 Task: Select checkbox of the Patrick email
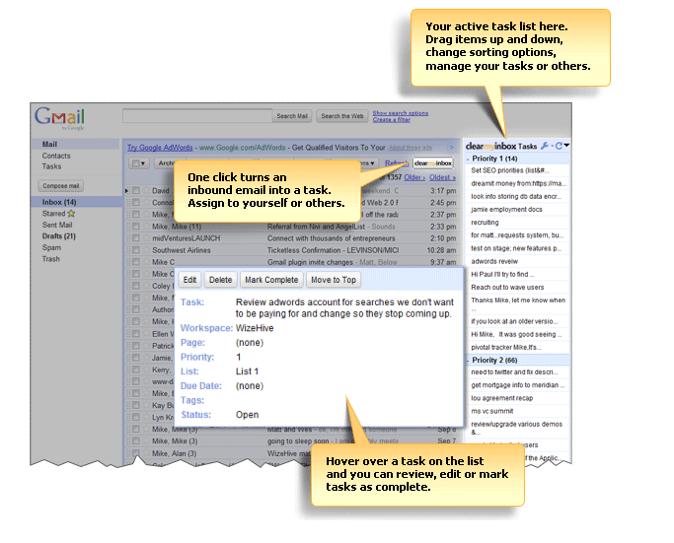[136, 345]
